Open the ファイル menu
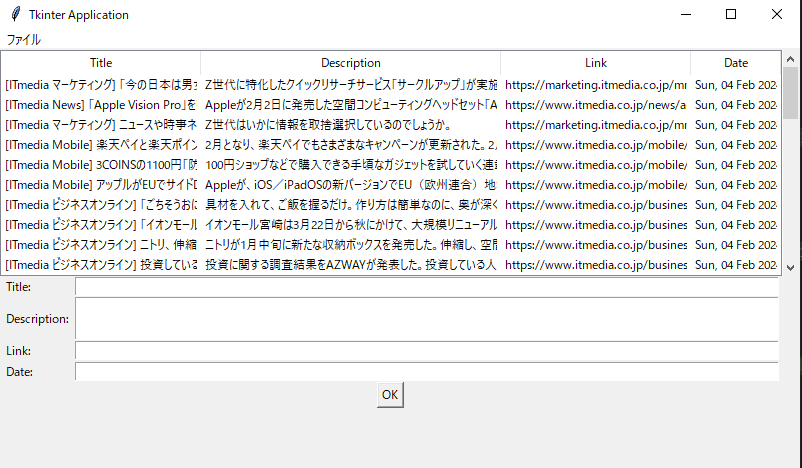 point(24,40)
